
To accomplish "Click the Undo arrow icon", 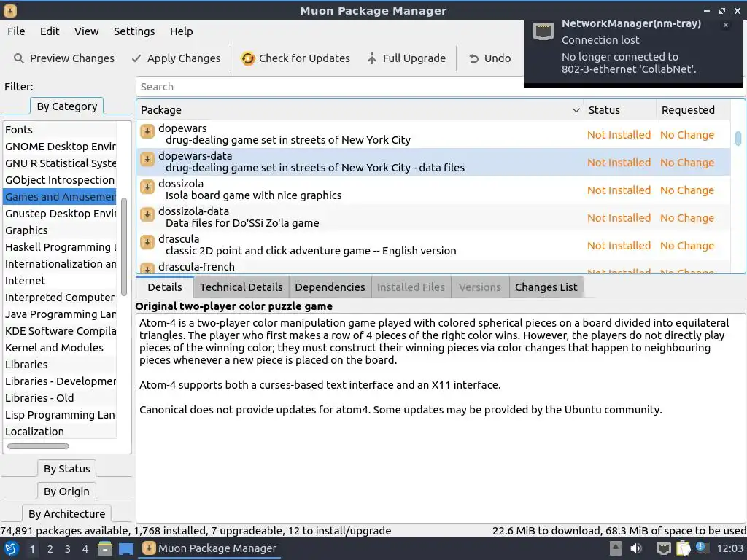I will point(473,58).
